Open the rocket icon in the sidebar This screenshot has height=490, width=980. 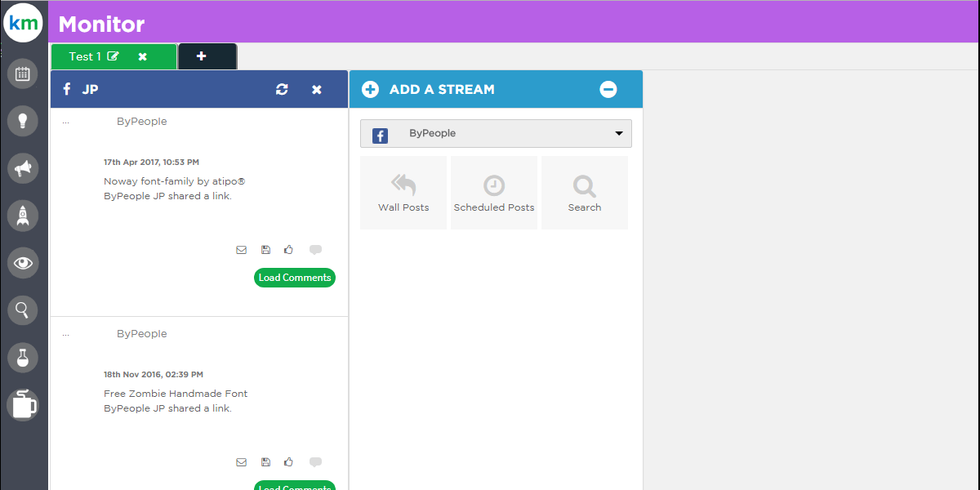23,216
